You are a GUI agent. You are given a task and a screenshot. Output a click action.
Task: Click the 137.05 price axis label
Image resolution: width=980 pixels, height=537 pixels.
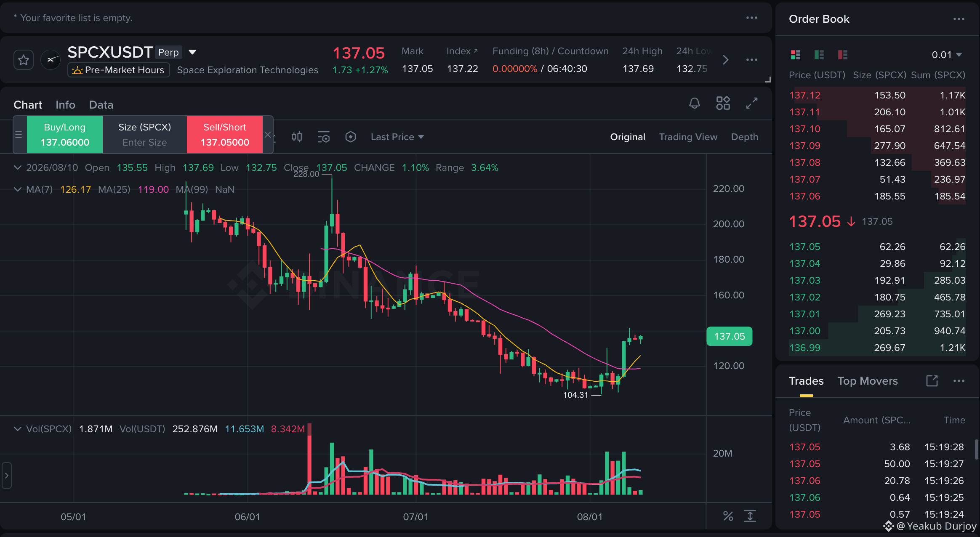coord(730,336)
